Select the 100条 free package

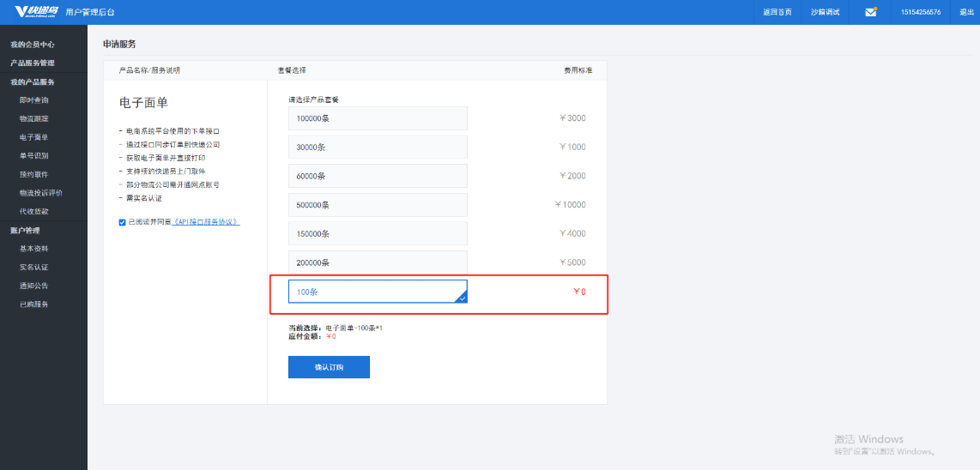pos(378,292)
